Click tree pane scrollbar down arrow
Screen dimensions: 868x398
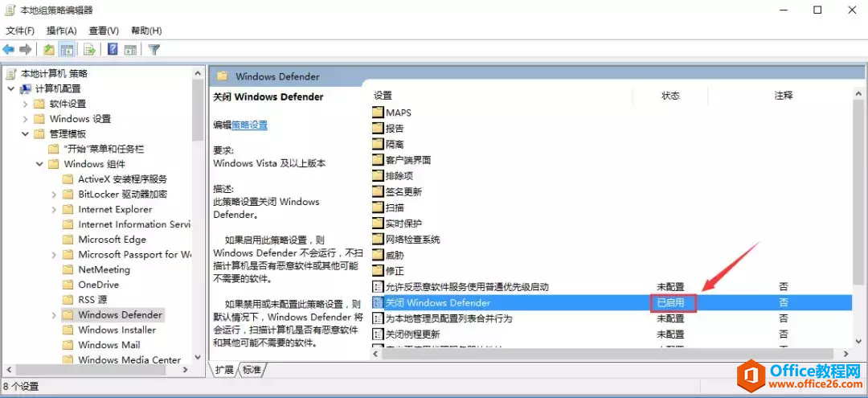(x=199, y=358)
